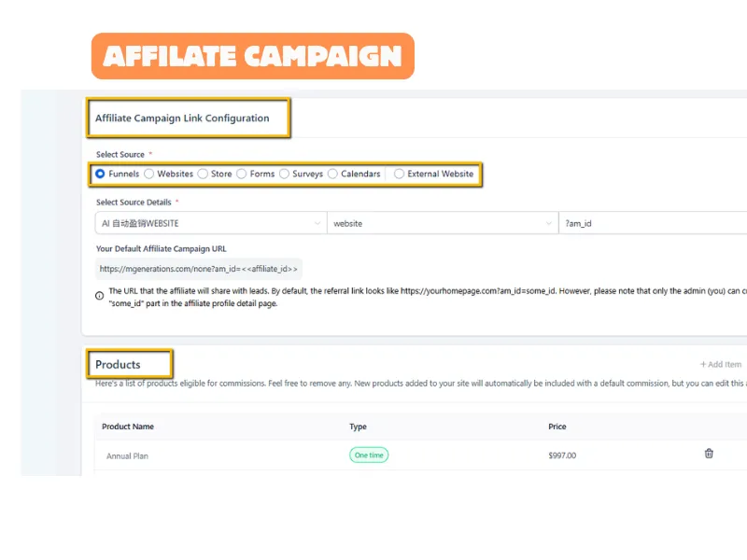Select the Funnels source option
The image size is (747, 560).
pos(101,174)
